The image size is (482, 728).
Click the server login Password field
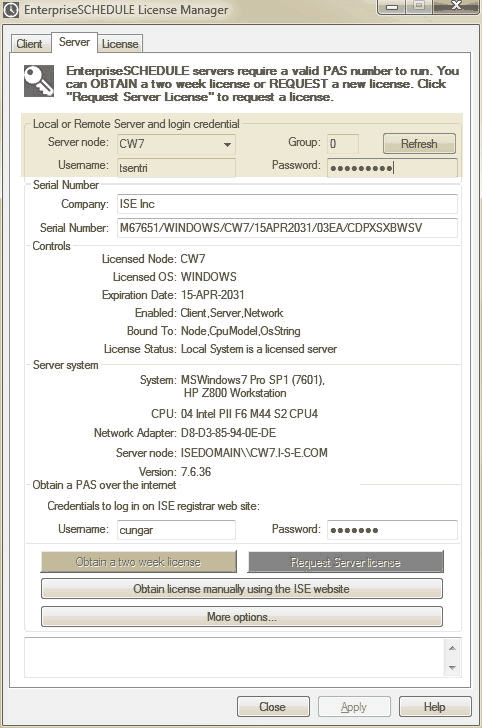[392, 168]
